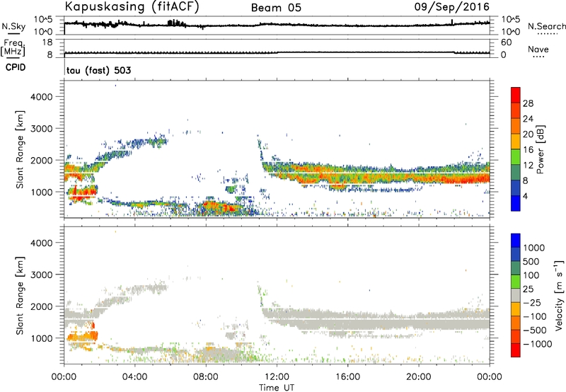The image size is (566, 392).
Task: Click the '3000' tick on velocity panel axis
Action: pyautogui.click(x=41, y=275)
